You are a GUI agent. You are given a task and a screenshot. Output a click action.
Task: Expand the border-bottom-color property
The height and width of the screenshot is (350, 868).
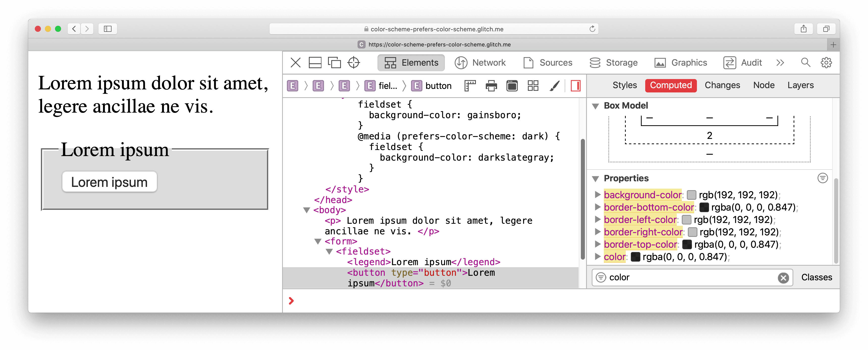point(598,207)
